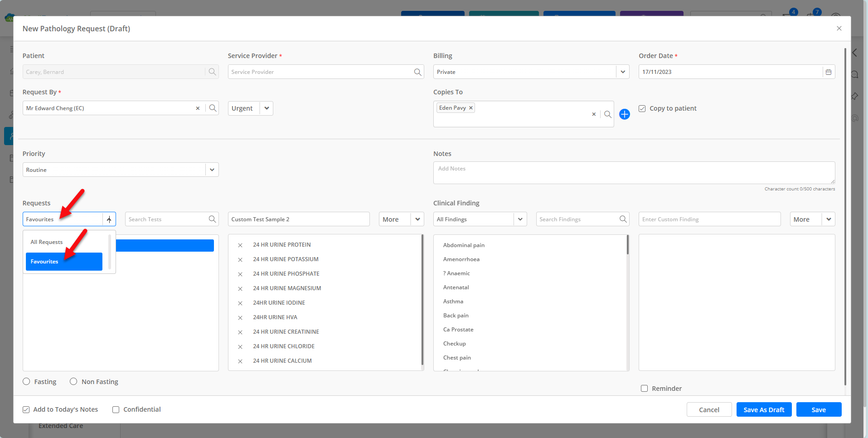Open Service Provider search magnifier
The width and height of the screenshot is (868, 438).
(x=417, y=72)
